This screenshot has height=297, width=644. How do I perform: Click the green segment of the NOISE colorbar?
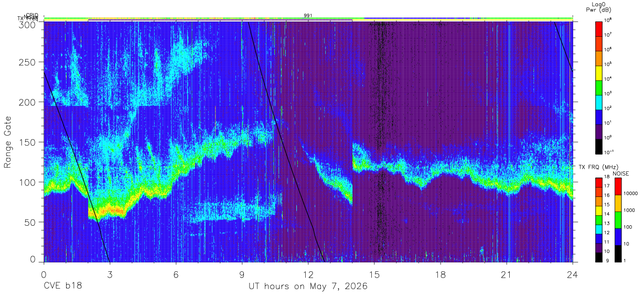pyautogui.click(x=618, y=219)
